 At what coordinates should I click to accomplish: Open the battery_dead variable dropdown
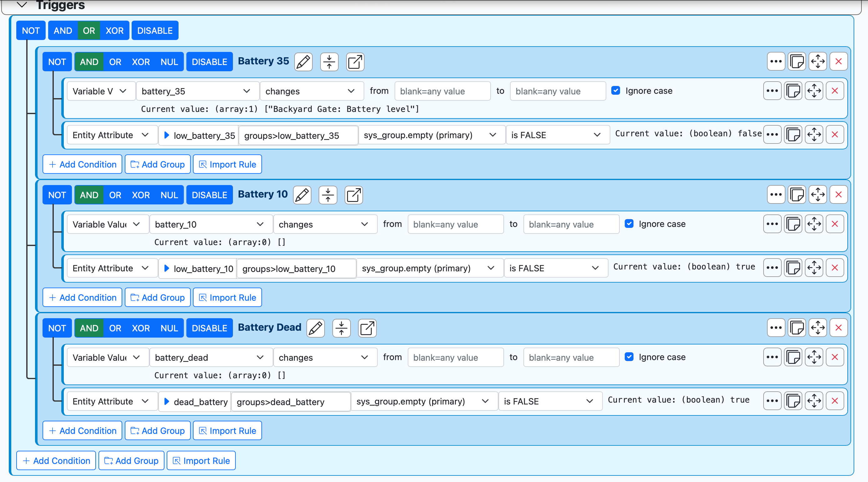211,357
